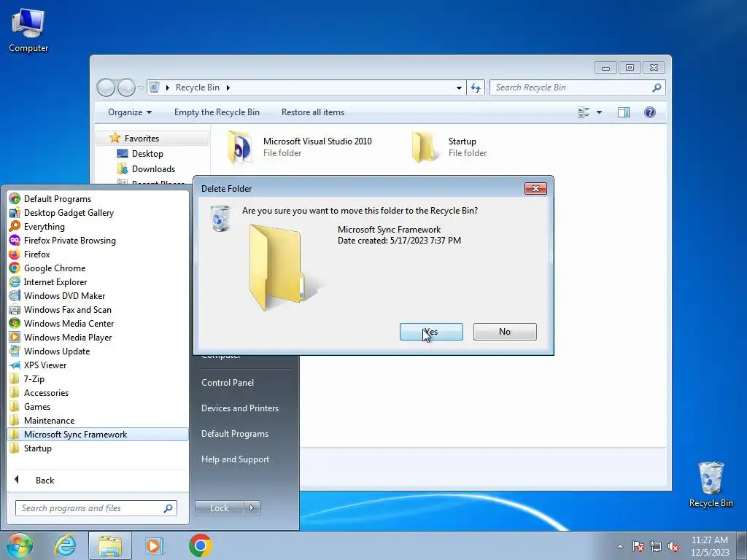Select the Microsoft Visual Studio 2010 folder

coord(301,147)
